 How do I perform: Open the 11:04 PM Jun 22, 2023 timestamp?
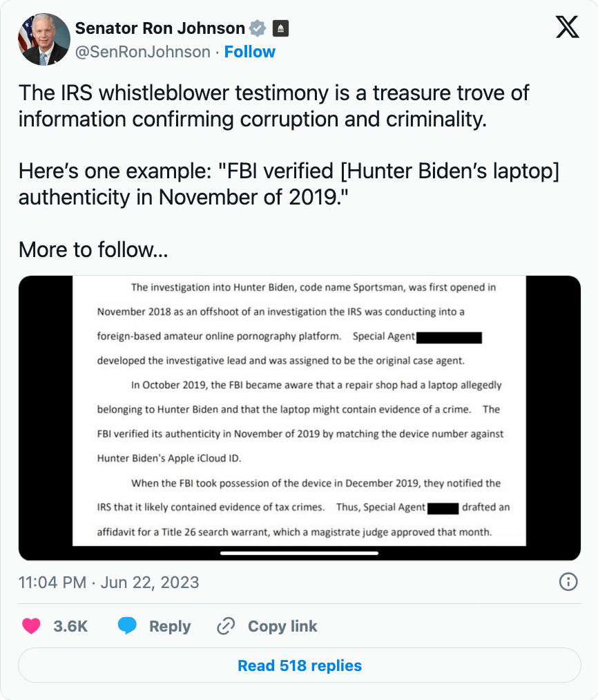point(109,583)
